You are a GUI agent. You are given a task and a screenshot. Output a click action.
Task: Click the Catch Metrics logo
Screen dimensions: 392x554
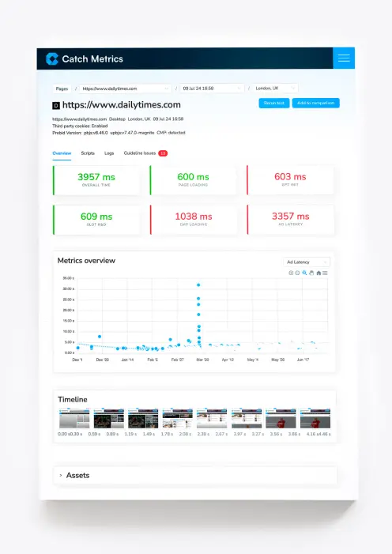pyautogui.click(x=85, y=59)
